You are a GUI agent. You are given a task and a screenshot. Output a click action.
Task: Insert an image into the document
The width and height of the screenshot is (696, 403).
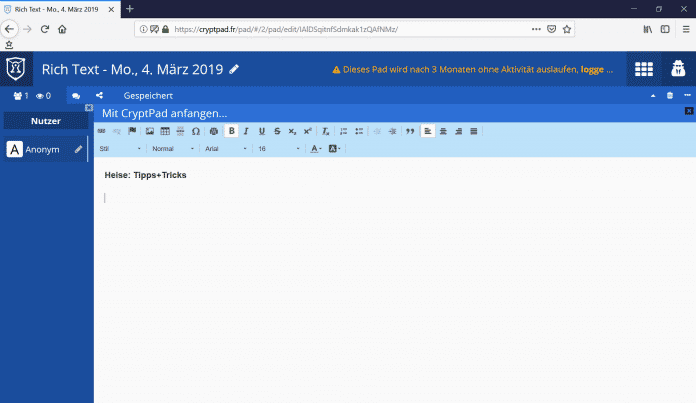click(150, 131)
